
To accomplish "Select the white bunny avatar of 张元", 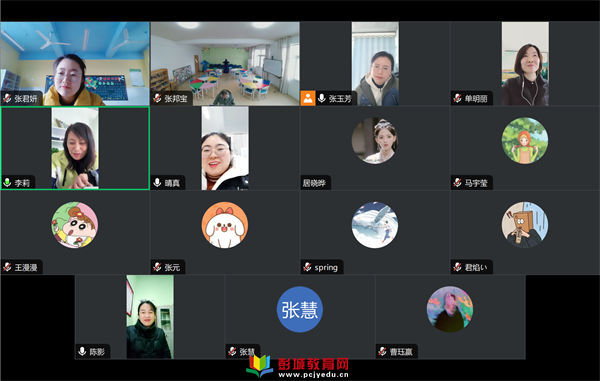I will pyautogui.click(x=225, y=225).
